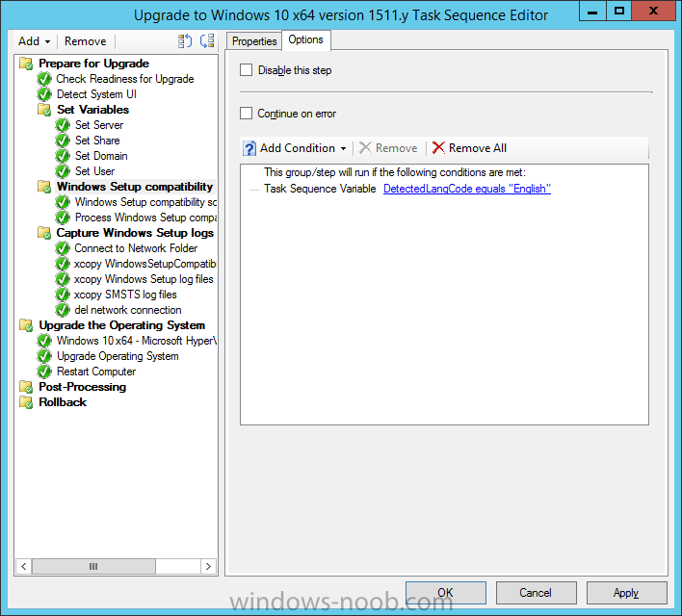Click the Prepare for Upgrade folder icon
This screenshot has width=682, height=616.
click(26, 64)
